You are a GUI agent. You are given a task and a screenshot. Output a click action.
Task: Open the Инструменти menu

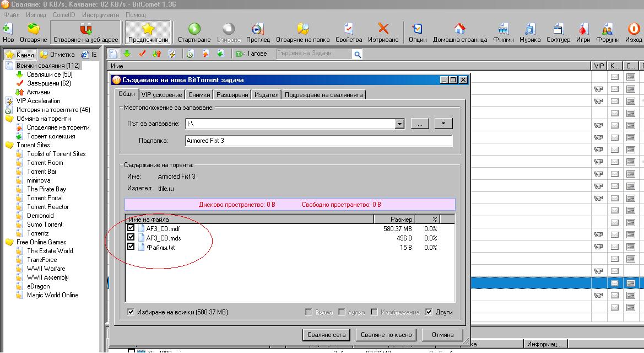point(101,15)
